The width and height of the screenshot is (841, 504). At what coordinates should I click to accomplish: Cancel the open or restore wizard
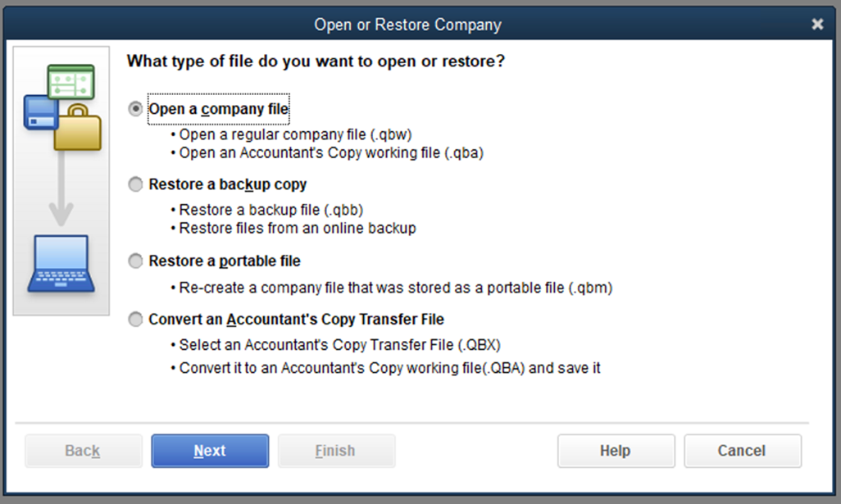pyautogui.click(x=743, y=451)
